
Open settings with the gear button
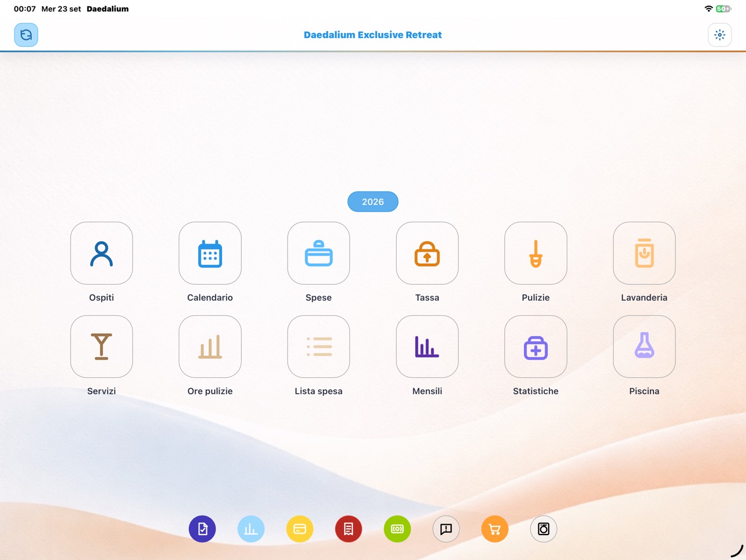(719, 35)
